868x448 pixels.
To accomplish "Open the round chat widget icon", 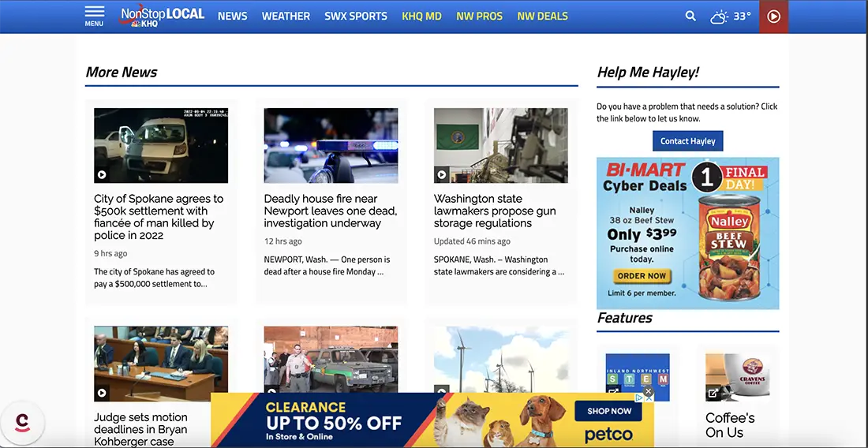I will coord(22,423).
